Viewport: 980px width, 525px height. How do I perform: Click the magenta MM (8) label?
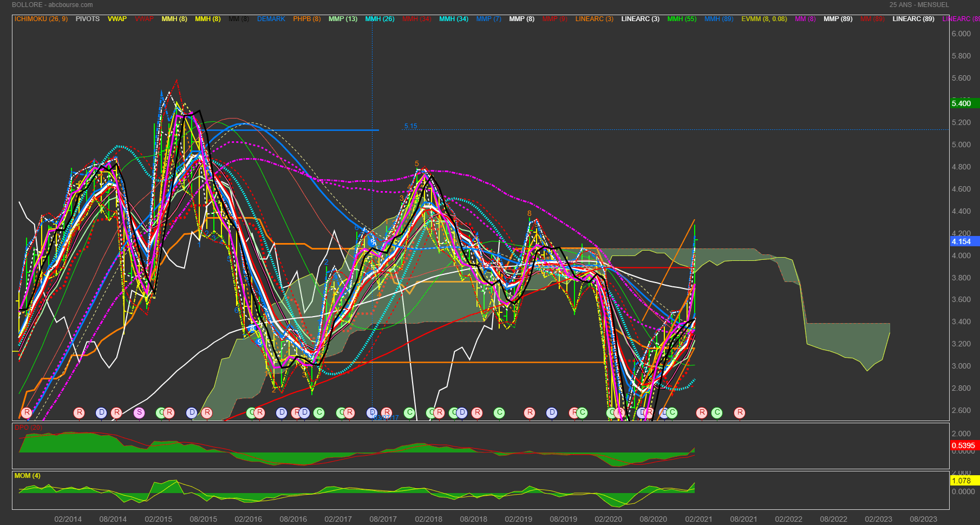(x=805, y=19)
